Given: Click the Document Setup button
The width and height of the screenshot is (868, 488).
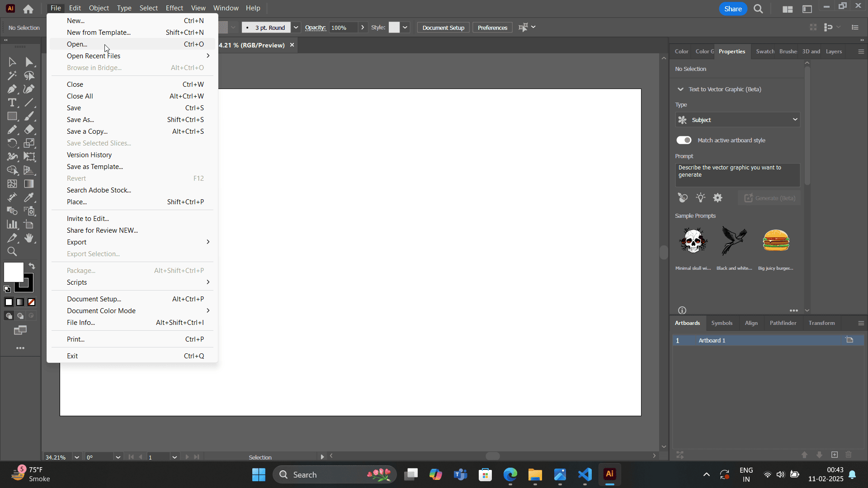Looking at the screenshot, I should tap(443, 28).
